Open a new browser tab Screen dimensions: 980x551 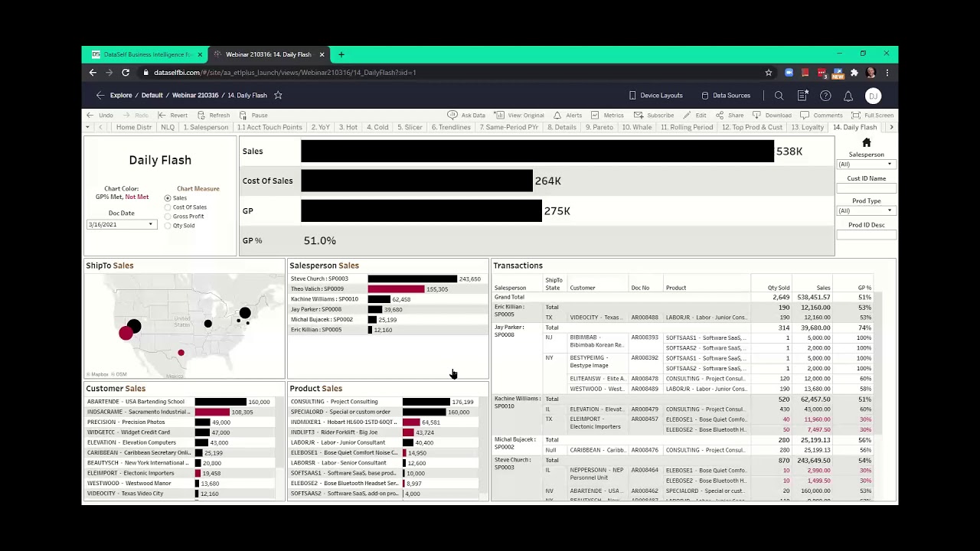click(x=341, y=54)
